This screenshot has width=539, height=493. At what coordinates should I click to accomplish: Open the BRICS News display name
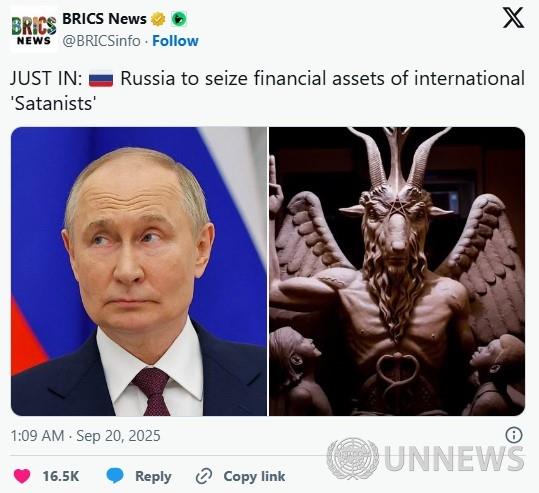tap(104, 19)
